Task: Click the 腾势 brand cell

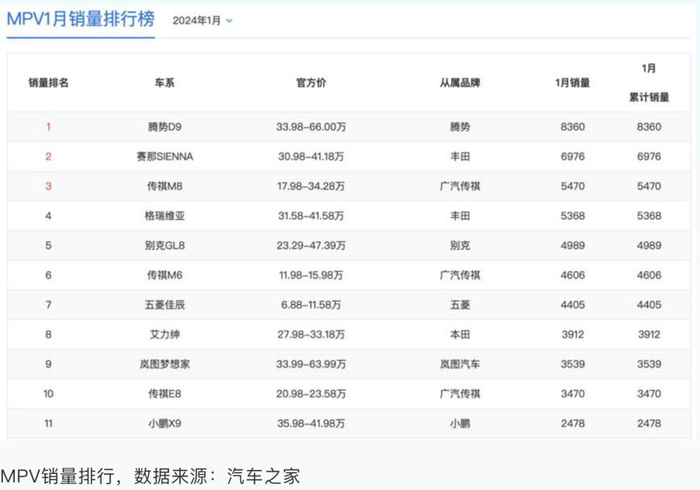Action: [x=460, y=127]
